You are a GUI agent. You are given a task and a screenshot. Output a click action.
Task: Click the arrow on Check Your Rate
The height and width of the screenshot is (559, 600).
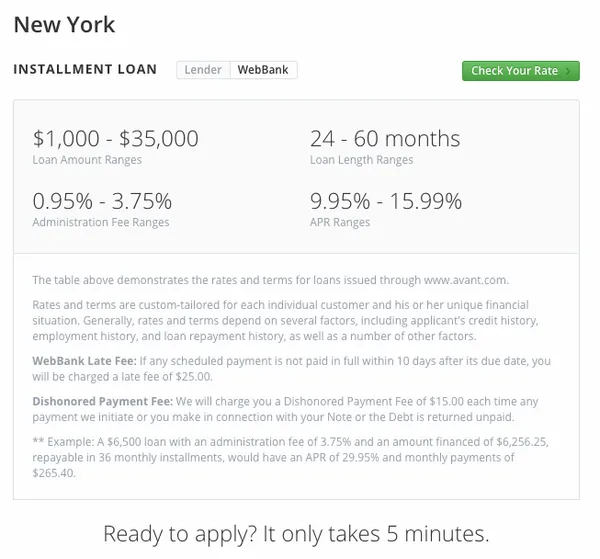tap(568, 71)
